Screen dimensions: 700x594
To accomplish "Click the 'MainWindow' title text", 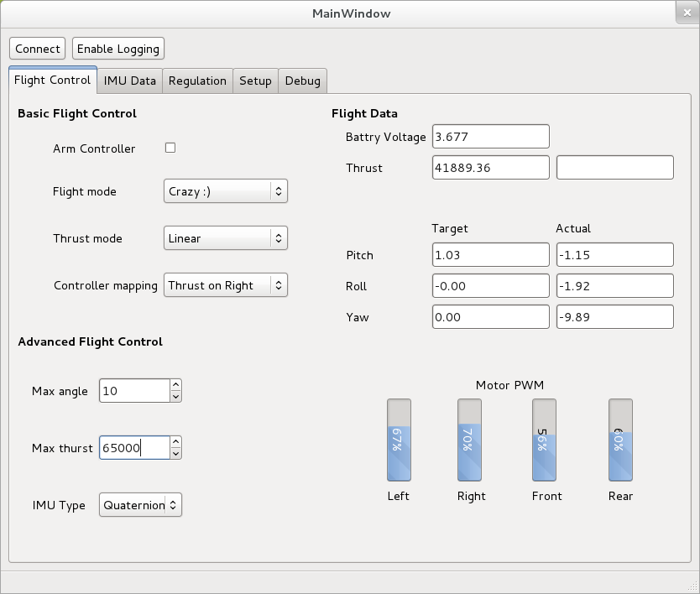I will pyautogui.click(x=352, y=13).
